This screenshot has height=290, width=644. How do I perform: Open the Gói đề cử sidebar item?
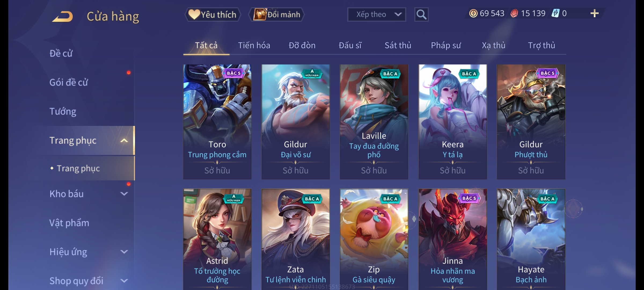[x=69, y=82]
